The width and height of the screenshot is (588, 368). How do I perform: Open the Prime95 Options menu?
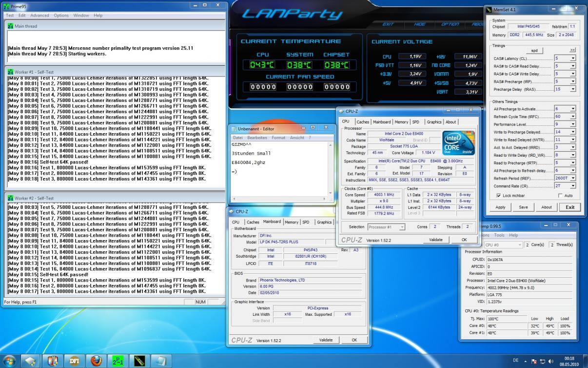[61, 15]
